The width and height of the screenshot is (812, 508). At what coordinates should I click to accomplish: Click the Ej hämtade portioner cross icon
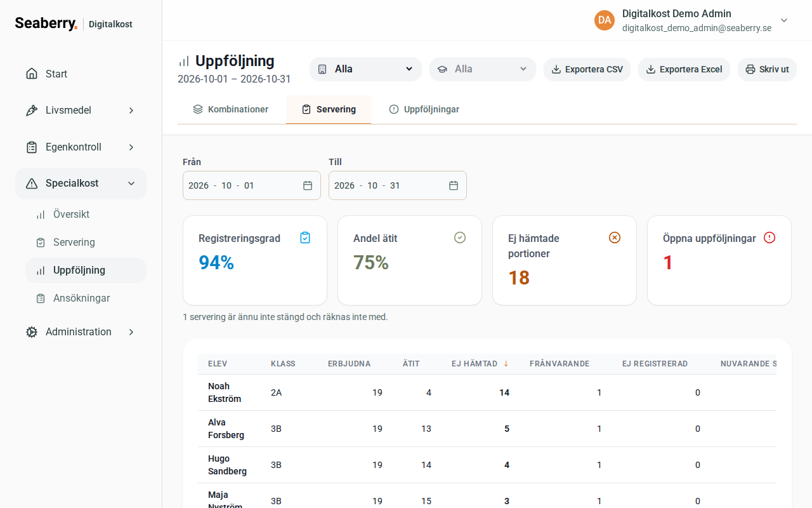tap(615, 237)
